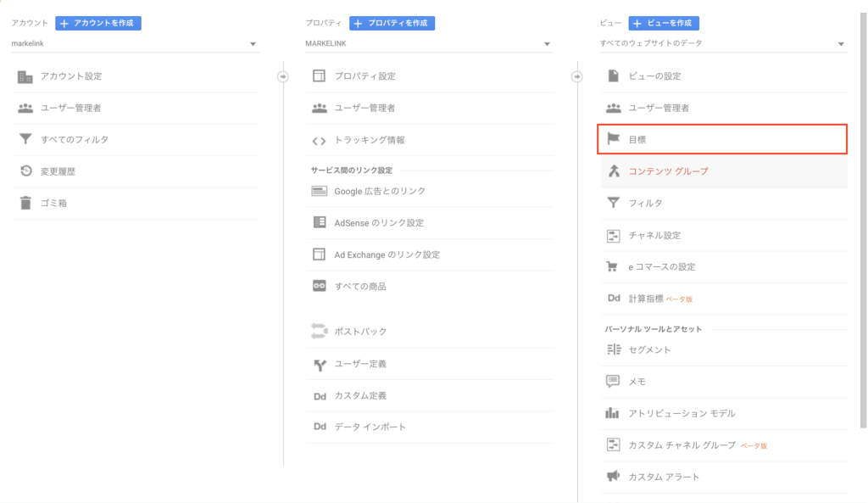868x503 pixels.
Task: Click the Google 広告とのリンク icon
Action: click(x=320, y=191)
